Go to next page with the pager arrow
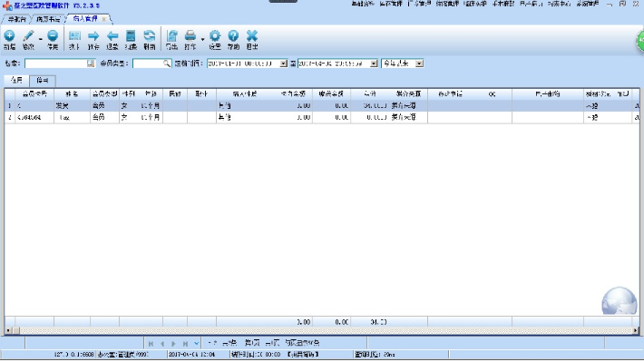This screenshot has width=644, height=362. click(174, 344)
